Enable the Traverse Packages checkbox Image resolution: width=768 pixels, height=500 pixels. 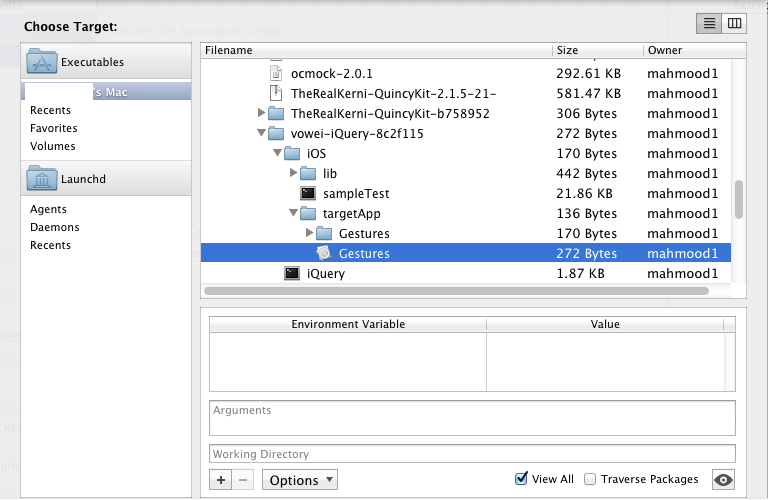click(x=590, y=479)
